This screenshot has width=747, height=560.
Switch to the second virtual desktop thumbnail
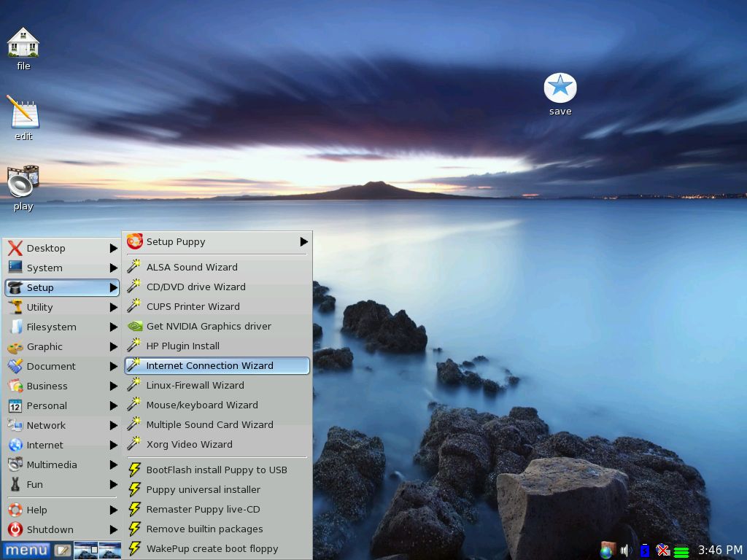pyautogui.click(x=110, y=550)
